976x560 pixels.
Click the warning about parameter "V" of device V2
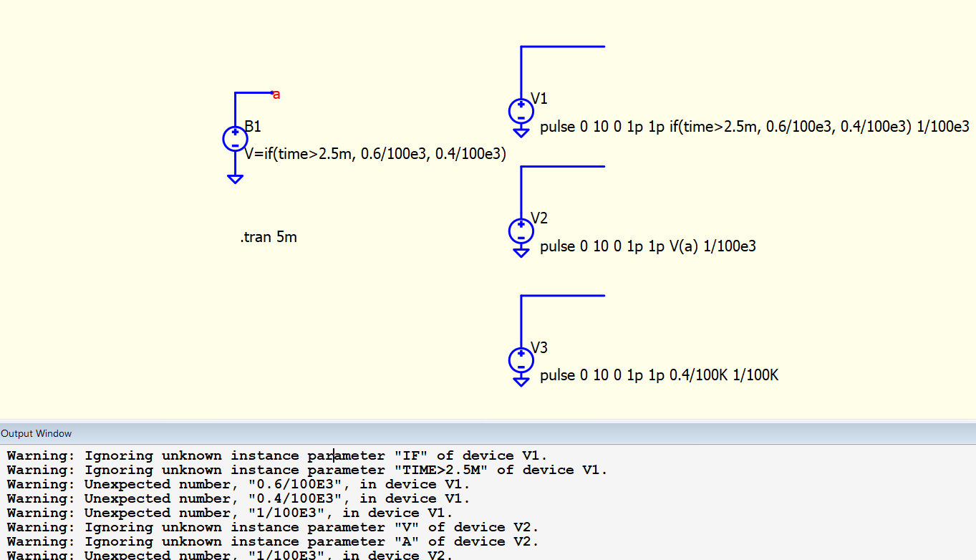point(273,527)
